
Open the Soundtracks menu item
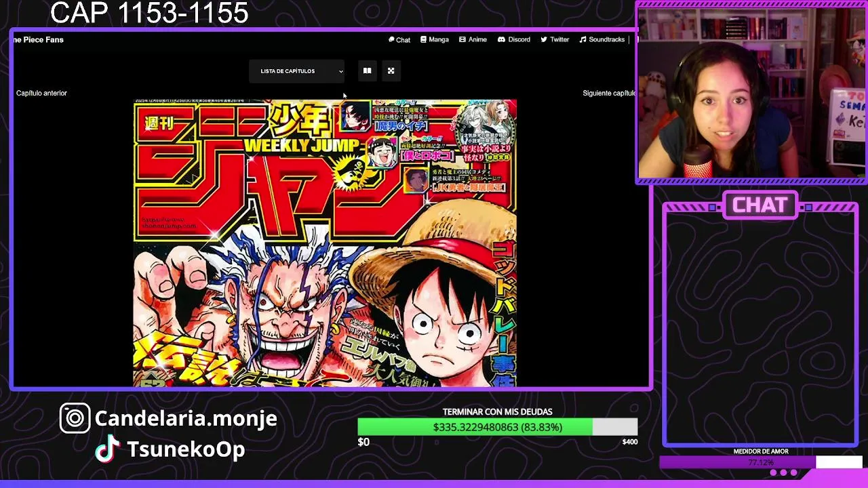tap(601, 40)
